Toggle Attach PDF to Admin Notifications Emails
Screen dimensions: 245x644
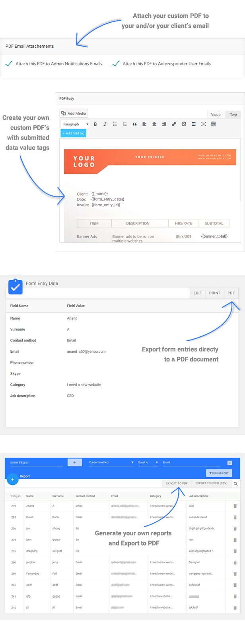click(9, 64)
